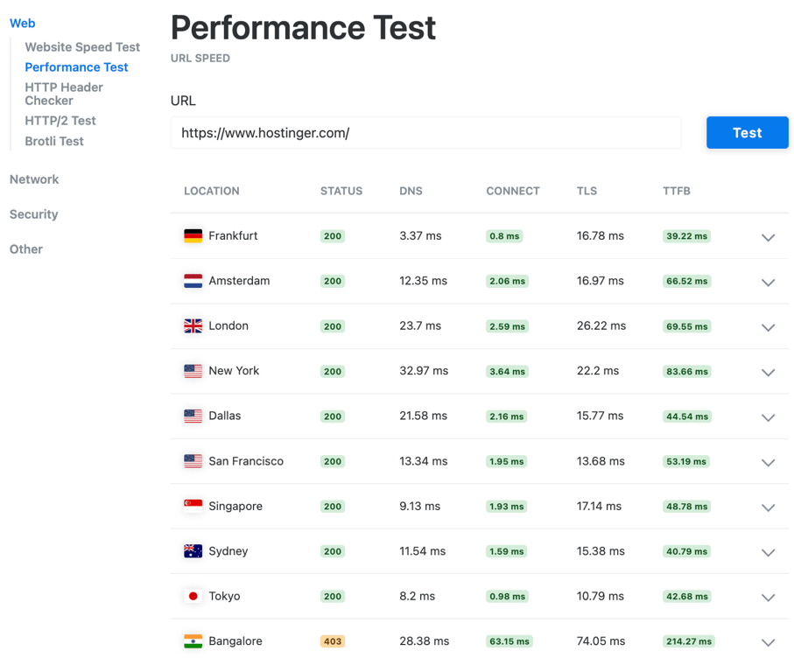794x672 pixels.
Task: Click the US flag icon beside New York
Action: 193,371
